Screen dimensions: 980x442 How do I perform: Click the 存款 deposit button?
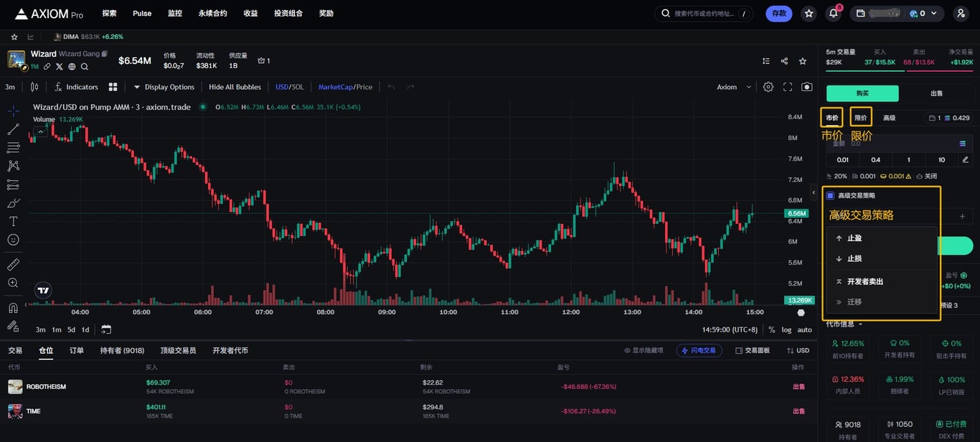click(x=779, y=13)
